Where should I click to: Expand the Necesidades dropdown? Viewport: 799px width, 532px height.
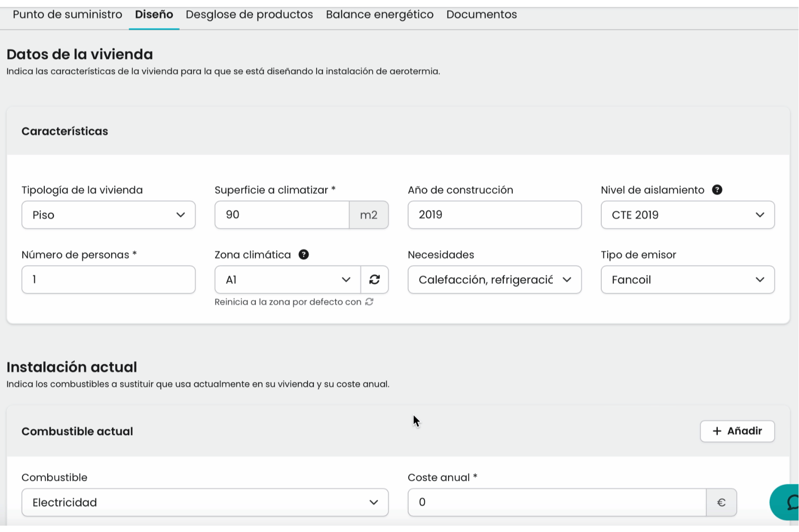tap(495, 280)
